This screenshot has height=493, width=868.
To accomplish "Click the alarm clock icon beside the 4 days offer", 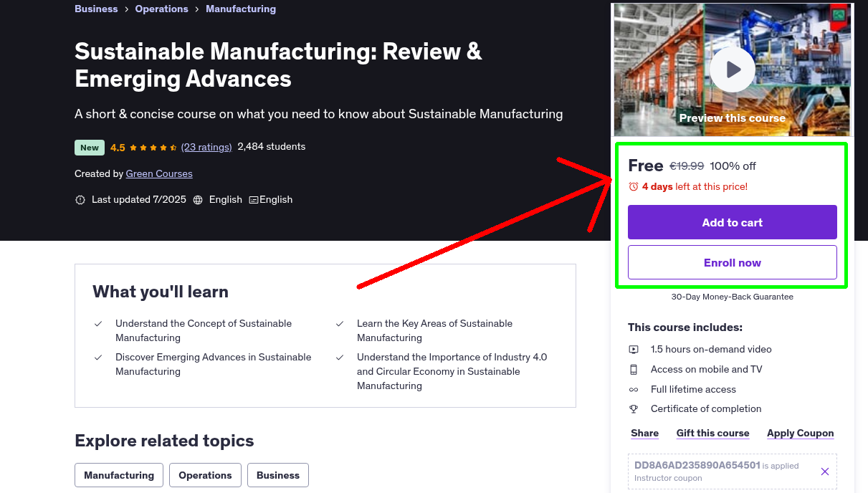I will [x=633, y=186].
